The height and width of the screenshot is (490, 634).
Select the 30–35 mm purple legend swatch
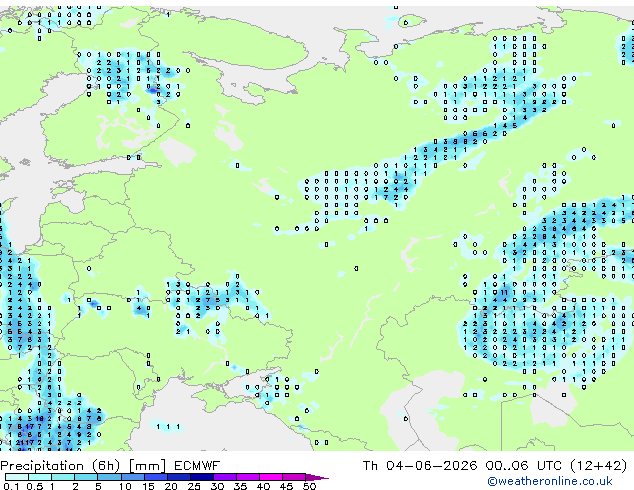coord(224,477)
